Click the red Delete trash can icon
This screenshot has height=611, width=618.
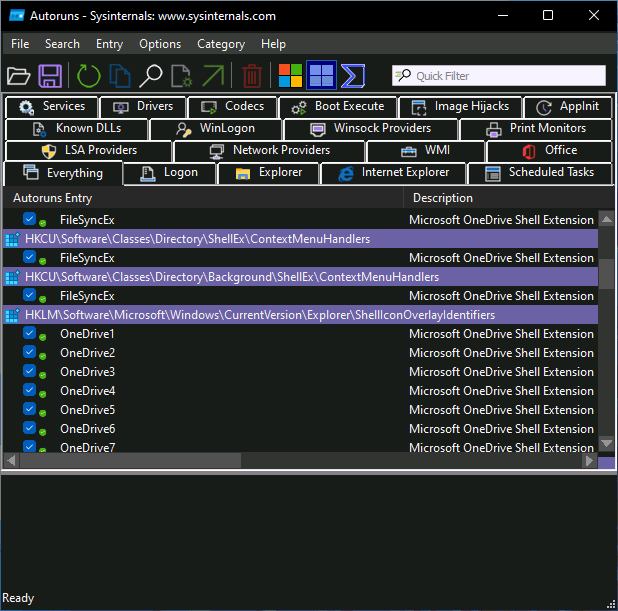tap(252, 75)
